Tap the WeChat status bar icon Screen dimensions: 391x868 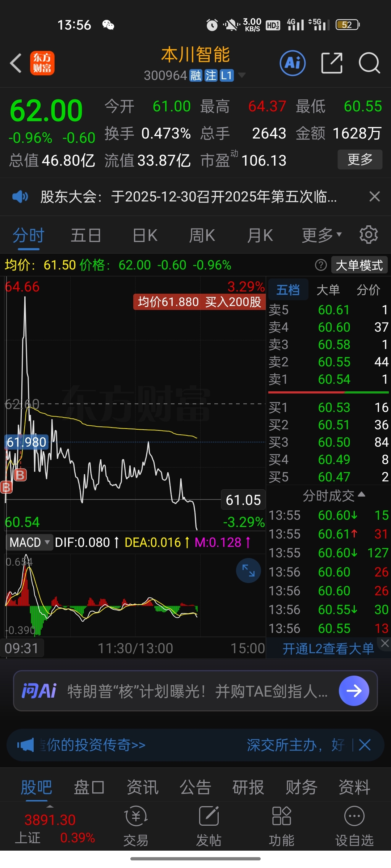coord(108,25)
